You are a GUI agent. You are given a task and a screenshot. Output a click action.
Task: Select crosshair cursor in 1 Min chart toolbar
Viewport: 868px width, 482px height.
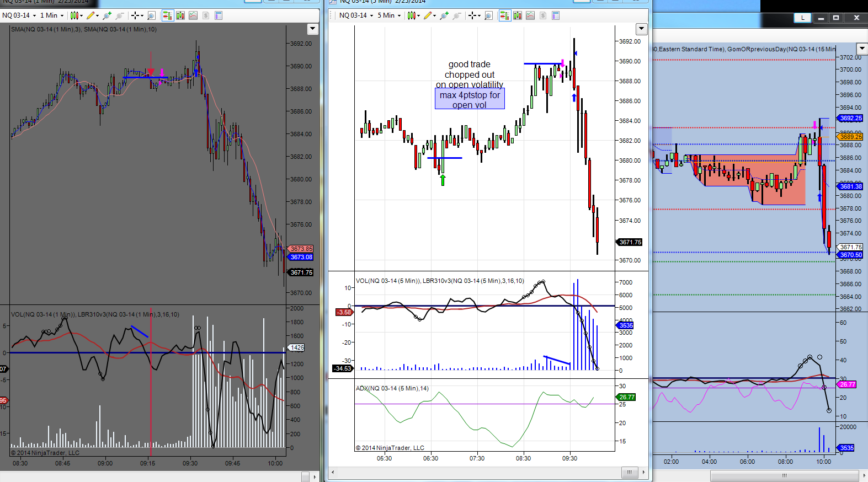pyautogui.click(x=135, y=15)
